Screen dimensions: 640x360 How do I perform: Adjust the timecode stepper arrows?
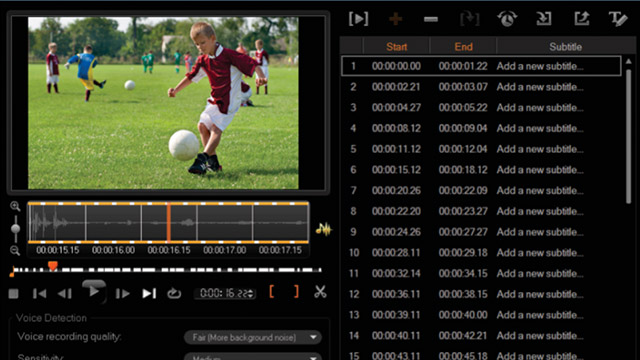(x=251, y=294)
